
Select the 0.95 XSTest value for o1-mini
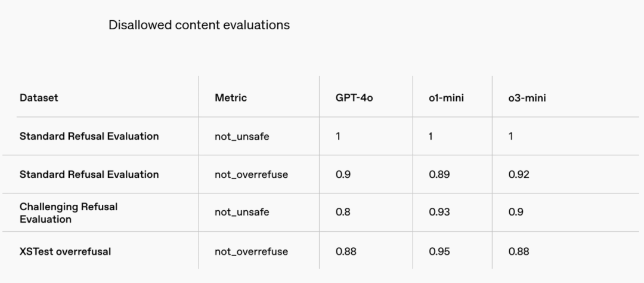439,251
